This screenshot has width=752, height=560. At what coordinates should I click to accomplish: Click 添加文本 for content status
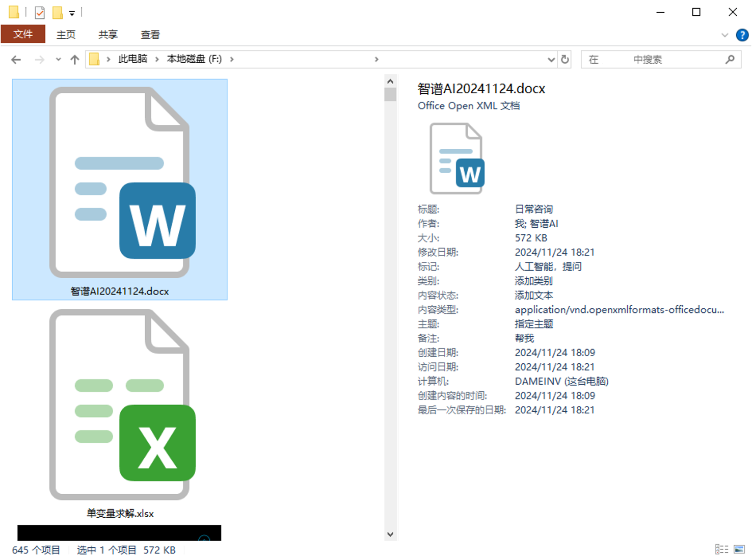(x=533, y=296)
